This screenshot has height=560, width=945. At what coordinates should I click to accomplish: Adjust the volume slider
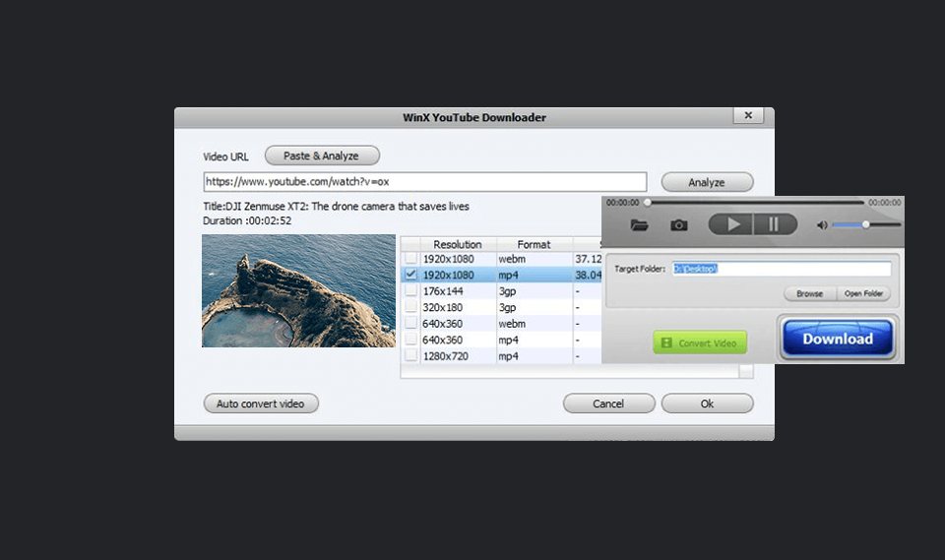tap(865, 225)
